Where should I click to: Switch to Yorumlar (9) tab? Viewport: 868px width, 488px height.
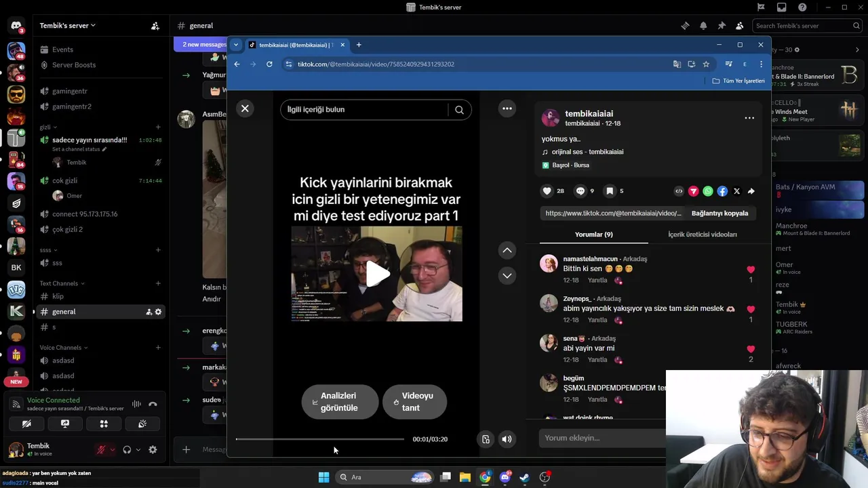tap(593, 235)
